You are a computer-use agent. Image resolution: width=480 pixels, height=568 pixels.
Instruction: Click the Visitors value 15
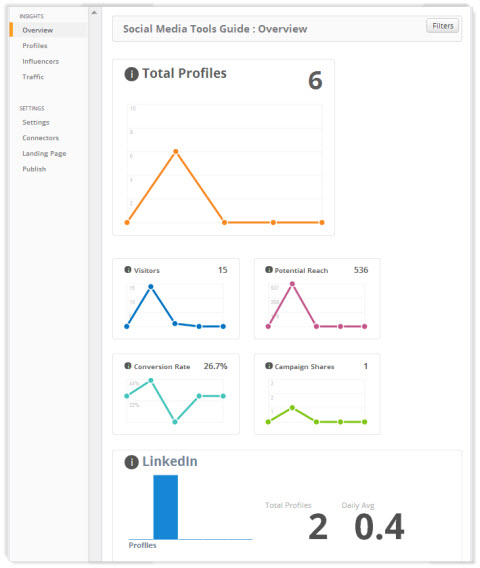point(222,270)
